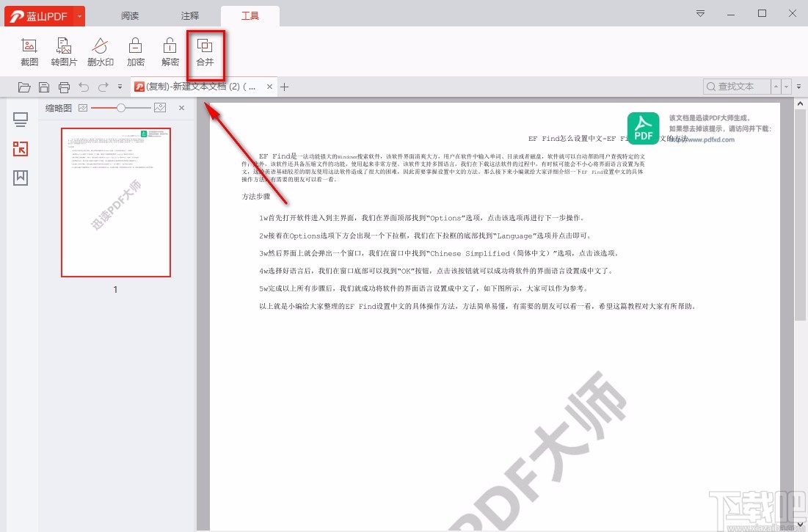This screenshot has height=532, width=808.
Task: Toggle the thumbnail panel sidebar icon
Action: [21, 149]
